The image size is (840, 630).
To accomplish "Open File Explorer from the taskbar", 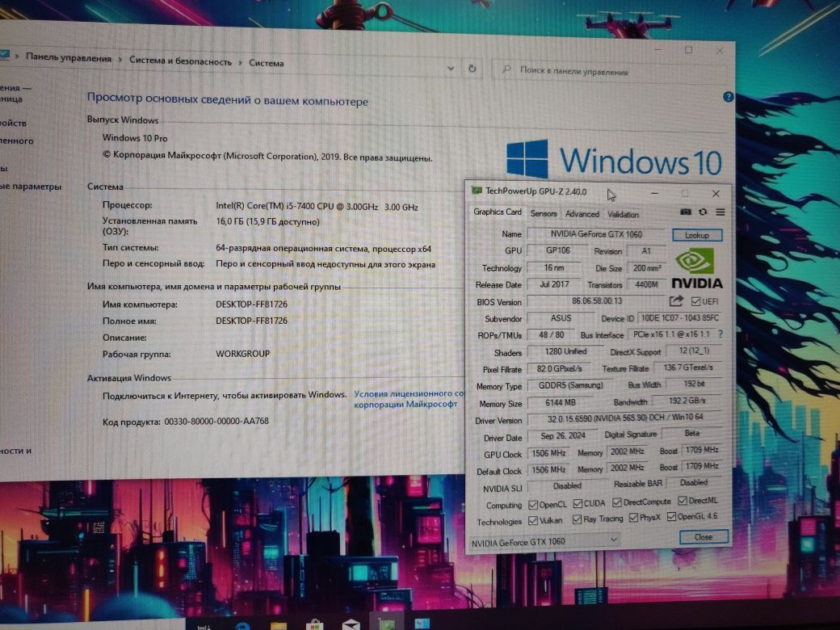I will pos(279,625).
